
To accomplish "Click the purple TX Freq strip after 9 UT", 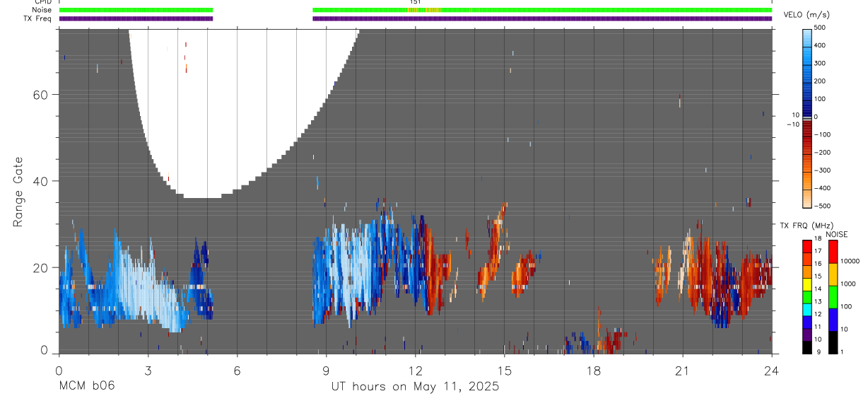I will tap(542, 18).
